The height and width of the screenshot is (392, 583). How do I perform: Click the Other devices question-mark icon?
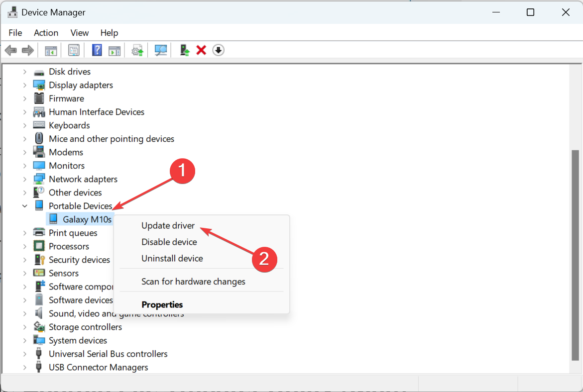pyautogui.click(x=39, y=192)
